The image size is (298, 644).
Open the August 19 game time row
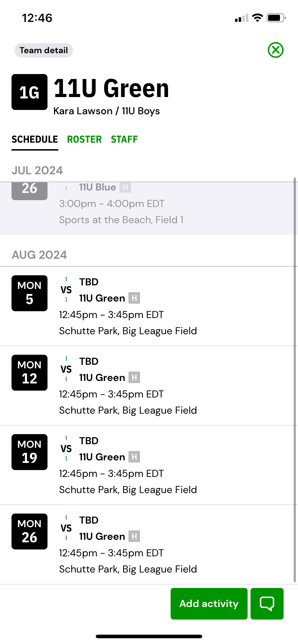pos(111,474)
